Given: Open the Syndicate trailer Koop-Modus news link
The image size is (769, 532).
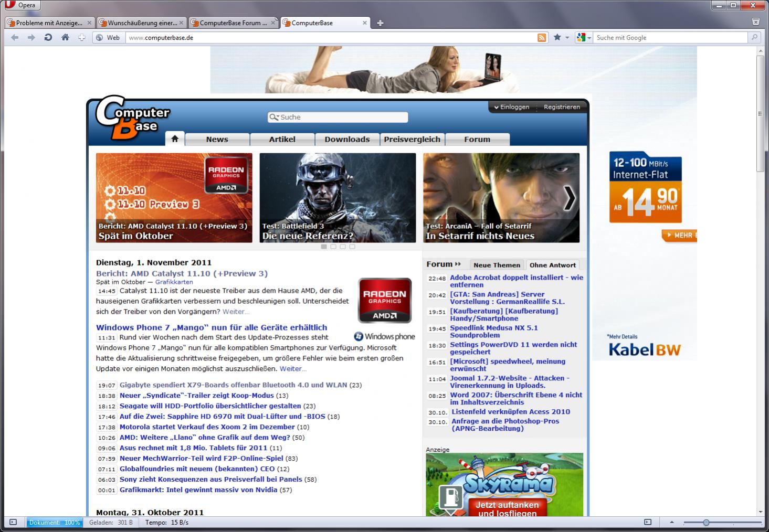Looking at the screenshot, I should point(197,396).
